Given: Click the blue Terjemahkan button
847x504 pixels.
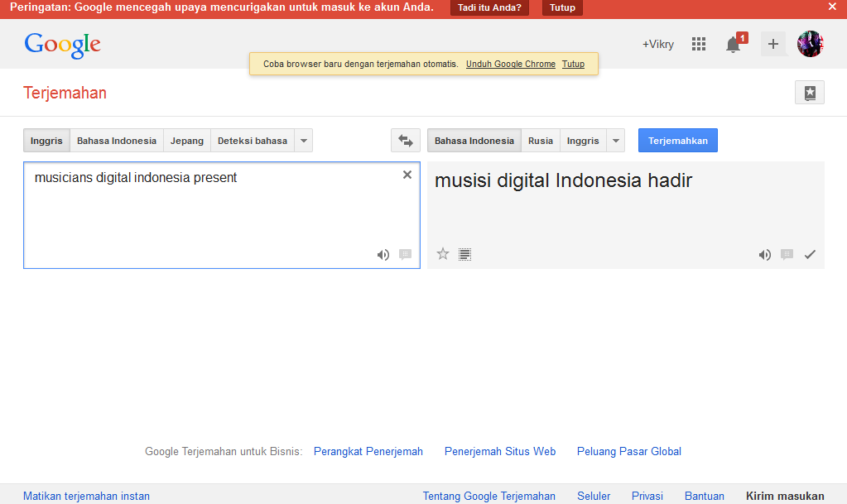Looking at the screenshot, I should coord(678,141).
